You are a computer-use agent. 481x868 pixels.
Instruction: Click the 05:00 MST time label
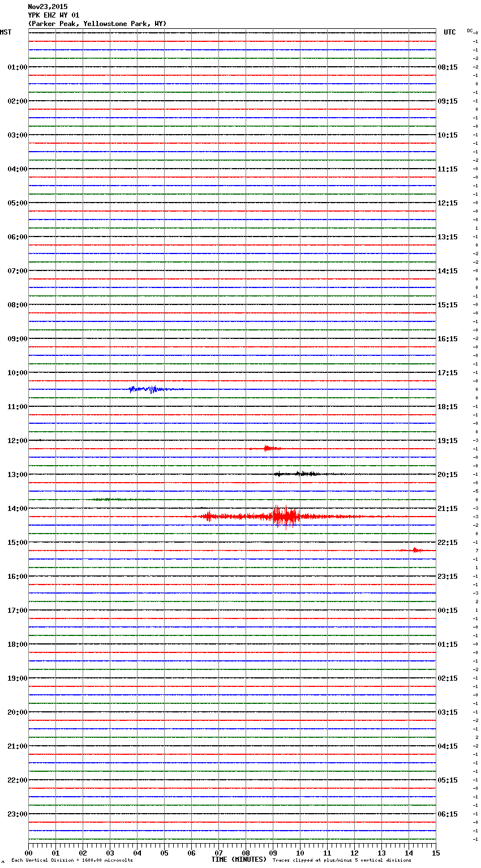[x=18, y=203]
